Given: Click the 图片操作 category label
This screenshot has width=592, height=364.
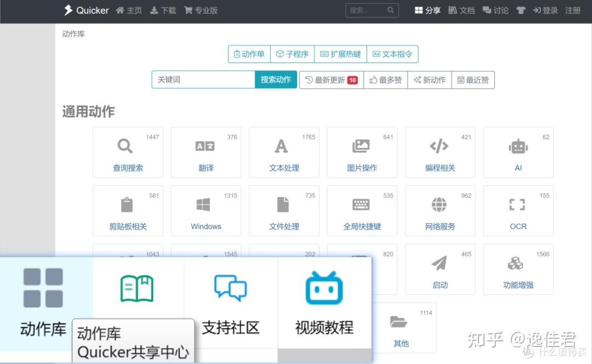Looking at the screenshot, I should point(362,168).
